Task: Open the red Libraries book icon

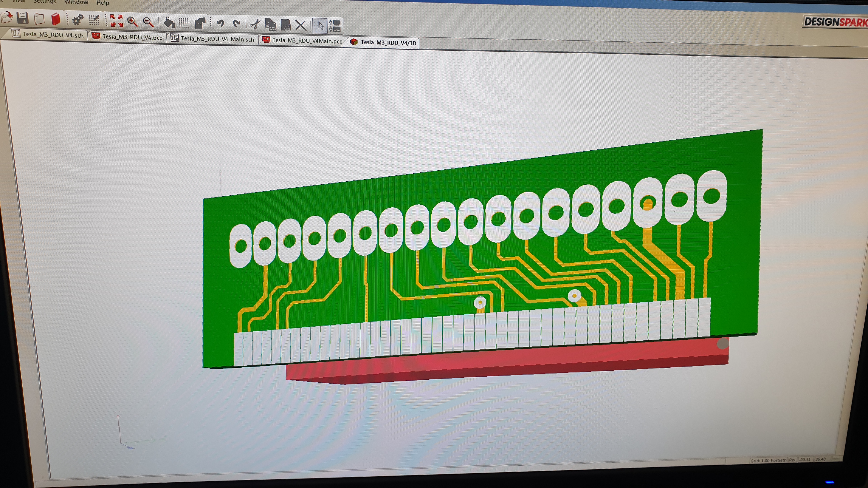Action: (56, 19)
